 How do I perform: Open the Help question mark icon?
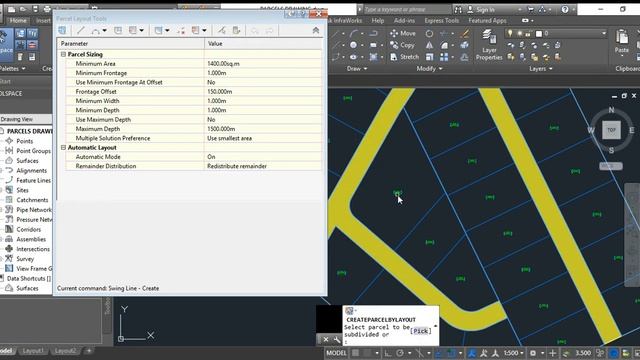click(x=565, y=9)
